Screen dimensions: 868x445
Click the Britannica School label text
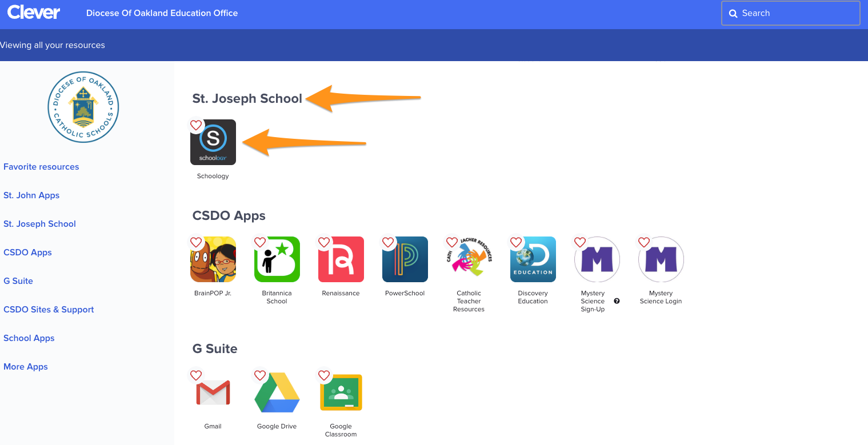pos(277,297)
